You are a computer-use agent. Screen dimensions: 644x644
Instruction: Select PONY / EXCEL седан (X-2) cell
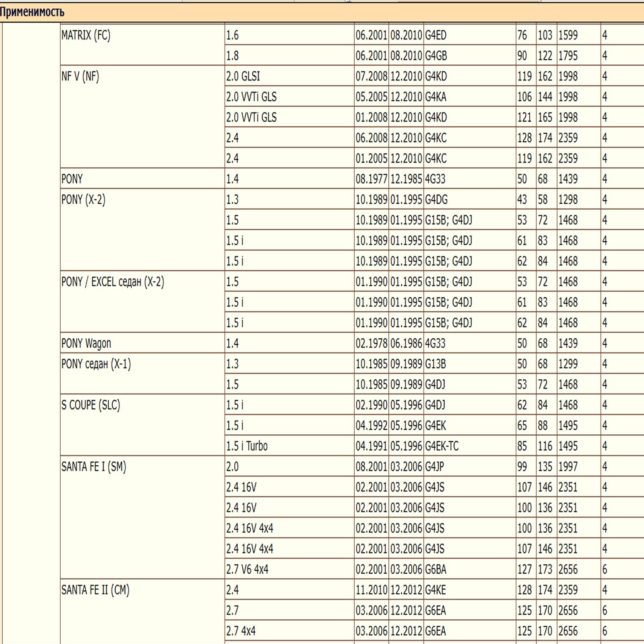point(113,282)
